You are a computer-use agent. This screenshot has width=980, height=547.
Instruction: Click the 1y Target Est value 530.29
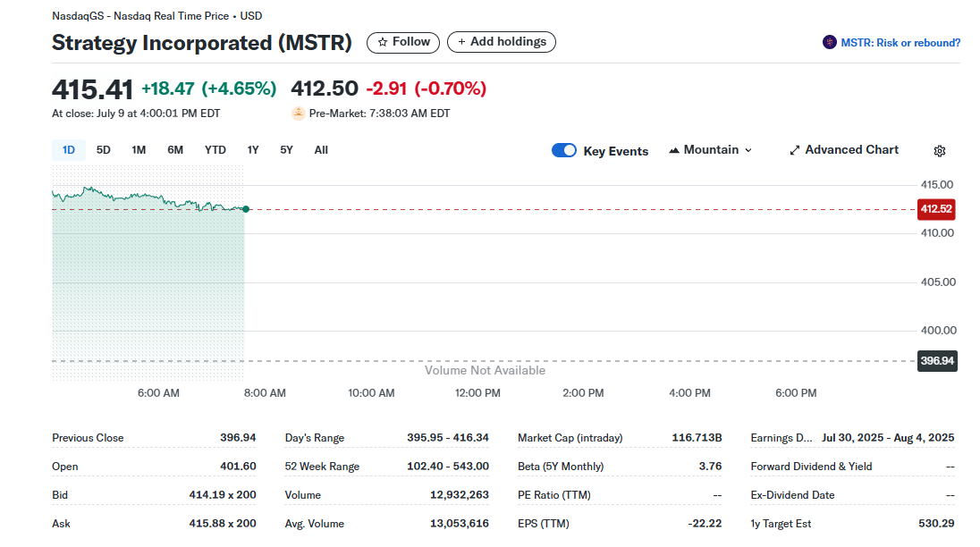point(936,523)
